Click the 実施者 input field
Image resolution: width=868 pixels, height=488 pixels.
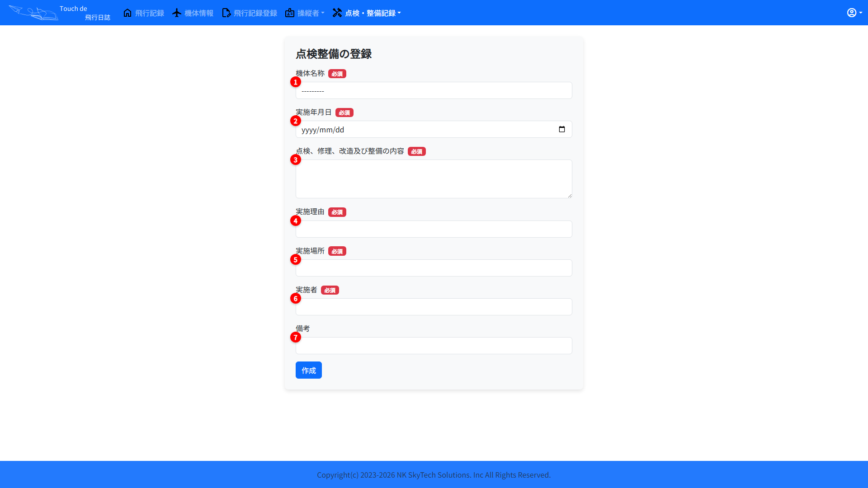tap(434, 306)
